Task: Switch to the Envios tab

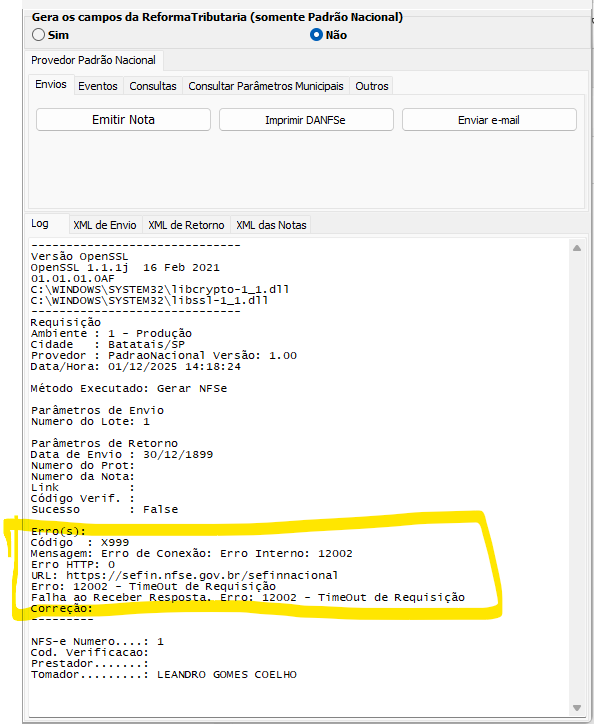Action: pos(51,84)
